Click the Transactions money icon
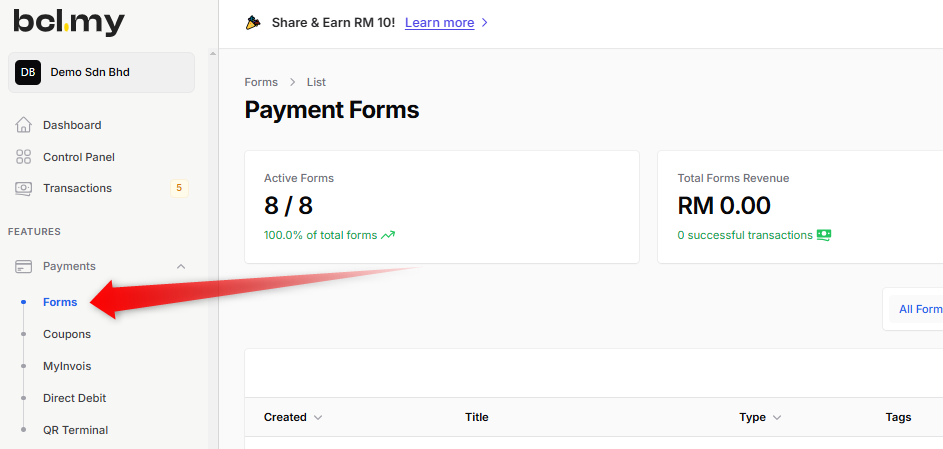This screenshot has width=943, height=449. (24, 188)
